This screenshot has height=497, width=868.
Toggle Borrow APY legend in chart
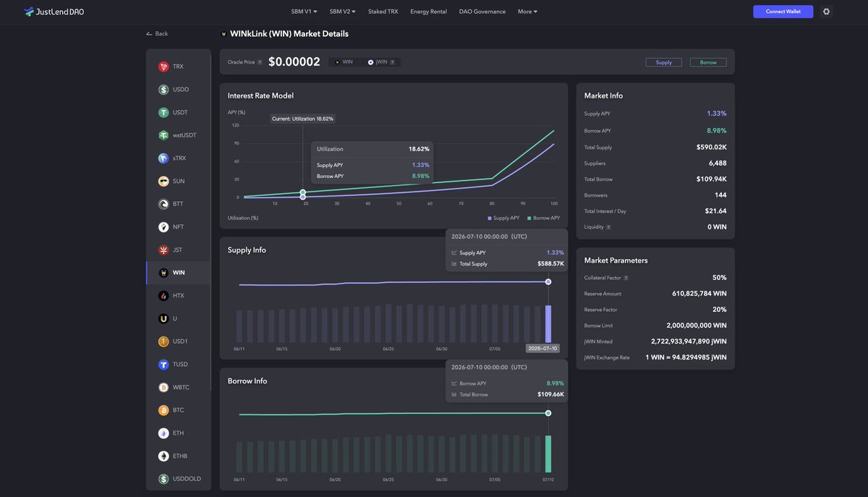click(544, 218)
